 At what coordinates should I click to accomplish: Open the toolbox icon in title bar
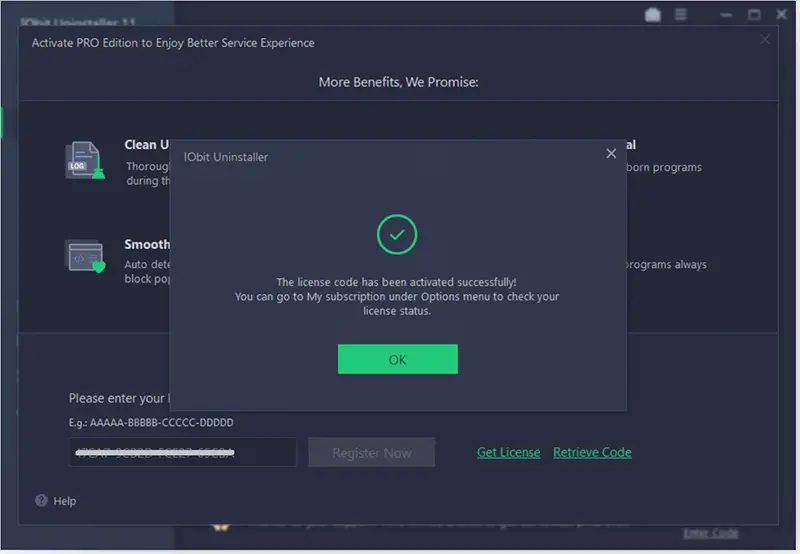653,14
